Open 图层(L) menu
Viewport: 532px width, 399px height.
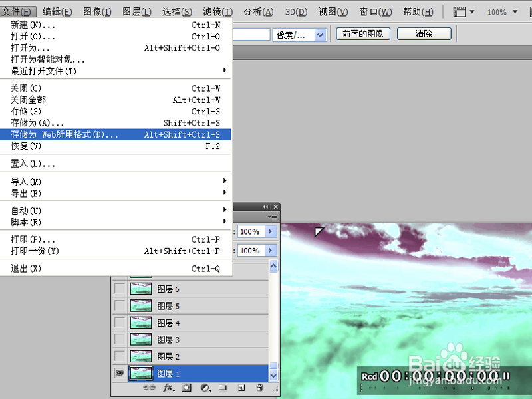coord(137,12)
